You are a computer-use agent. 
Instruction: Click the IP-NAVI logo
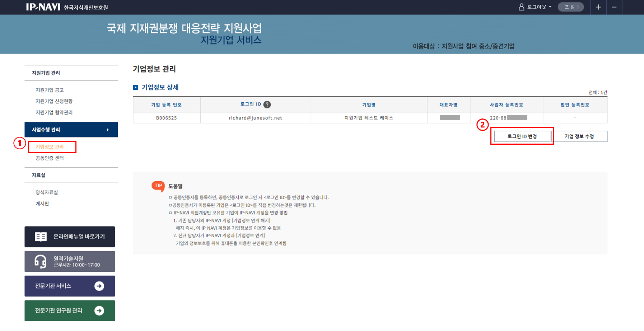43,7
